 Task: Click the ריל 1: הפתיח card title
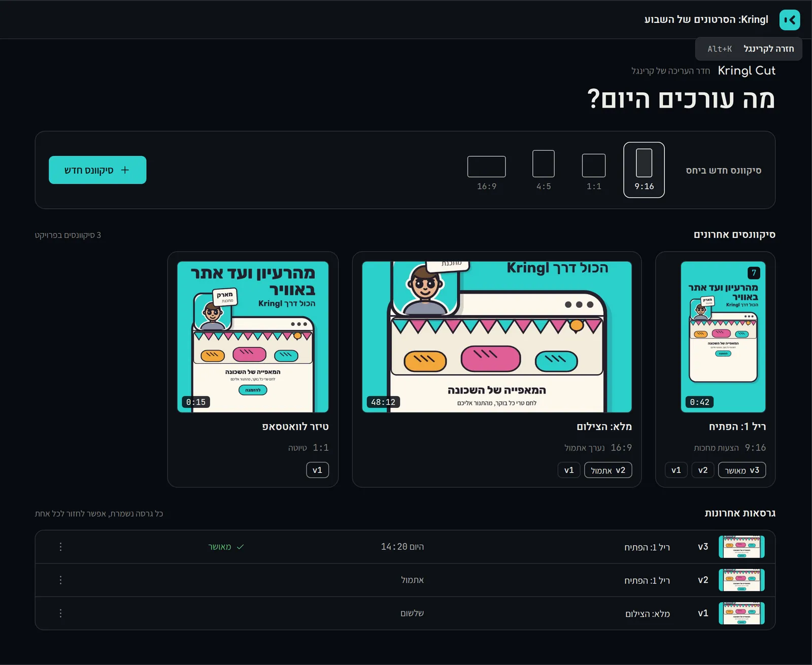737,427
